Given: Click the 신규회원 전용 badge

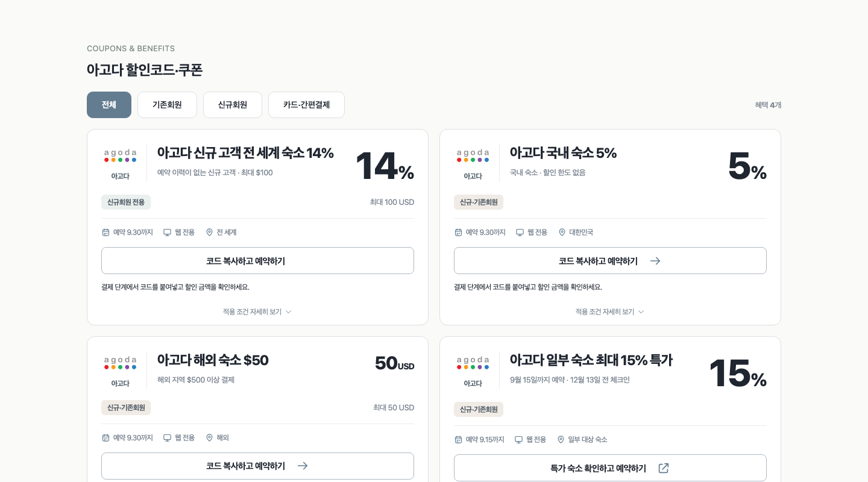Looking at the screenshot, I should 126,202.
